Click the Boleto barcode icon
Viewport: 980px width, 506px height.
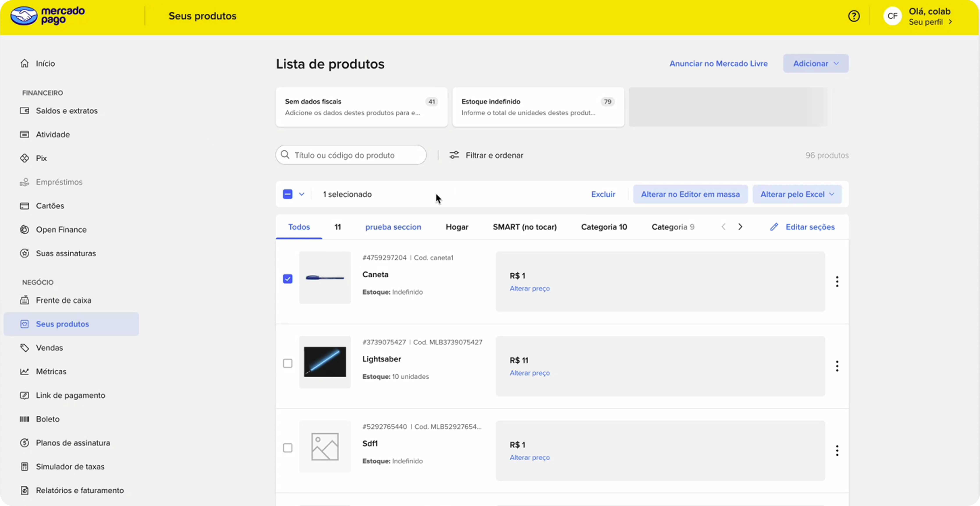[25, 419]
